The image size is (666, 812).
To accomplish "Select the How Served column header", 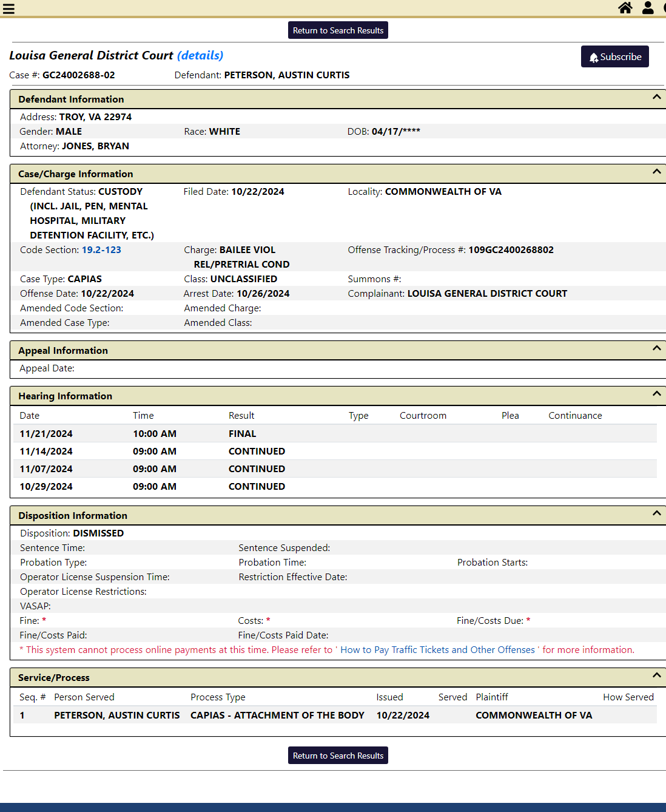I will pyautogui.click(x=628, y=697).
